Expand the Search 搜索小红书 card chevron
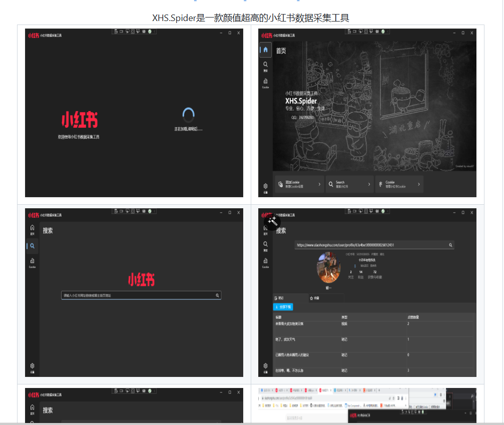 (x=369, y=184)
